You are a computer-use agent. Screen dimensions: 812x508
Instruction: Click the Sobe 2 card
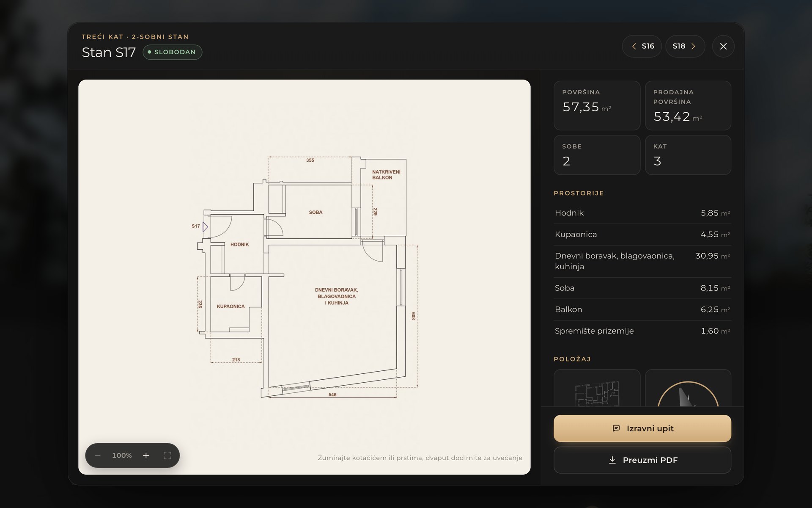pyautogui.click(x=597, y=155)
